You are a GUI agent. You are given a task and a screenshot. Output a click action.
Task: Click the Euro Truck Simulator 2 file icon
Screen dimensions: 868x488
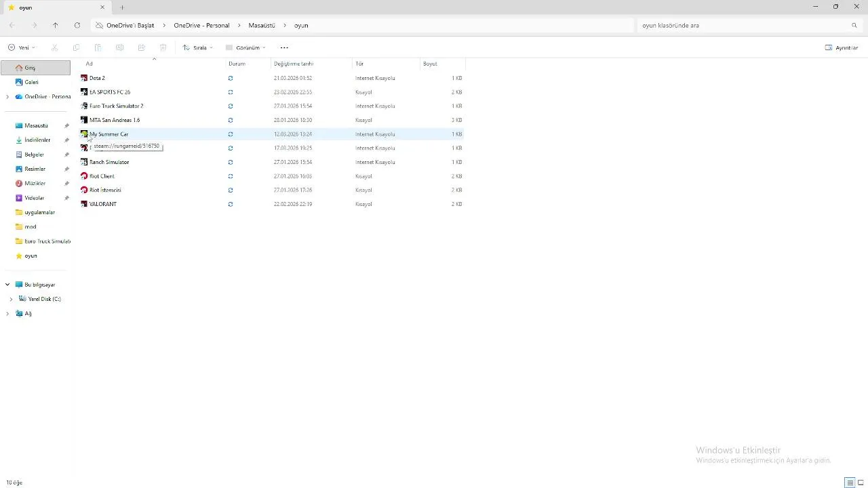point(84,106)
